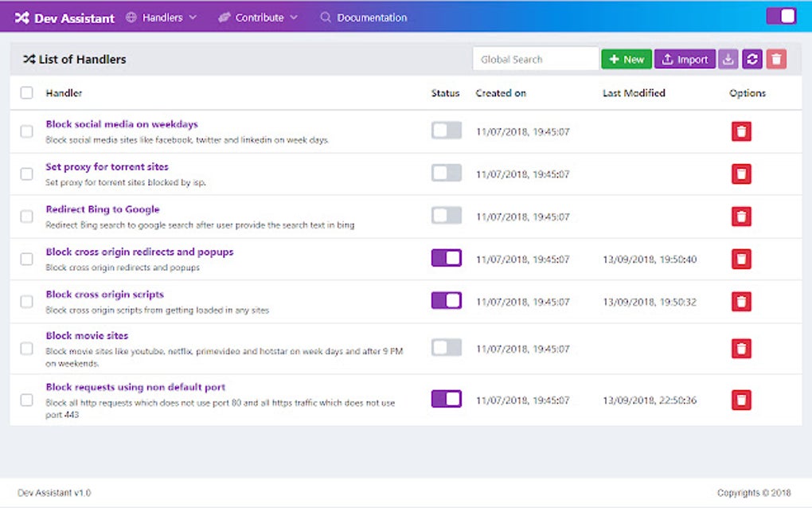
Task: Delete the Redirect Bing to Google handler
Action: pos(741,217)
